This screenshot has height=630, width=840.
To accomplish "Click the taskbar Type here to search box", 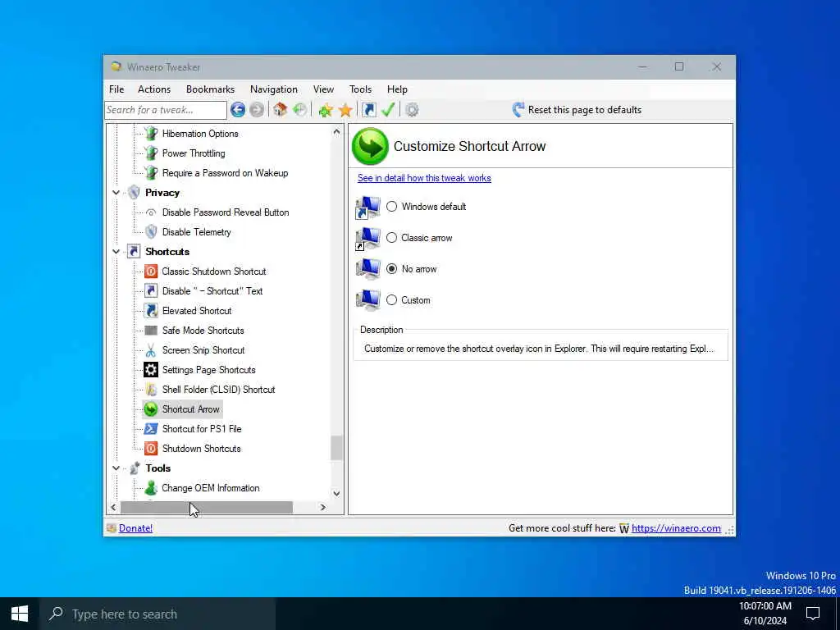I will [x=157, y=614].
